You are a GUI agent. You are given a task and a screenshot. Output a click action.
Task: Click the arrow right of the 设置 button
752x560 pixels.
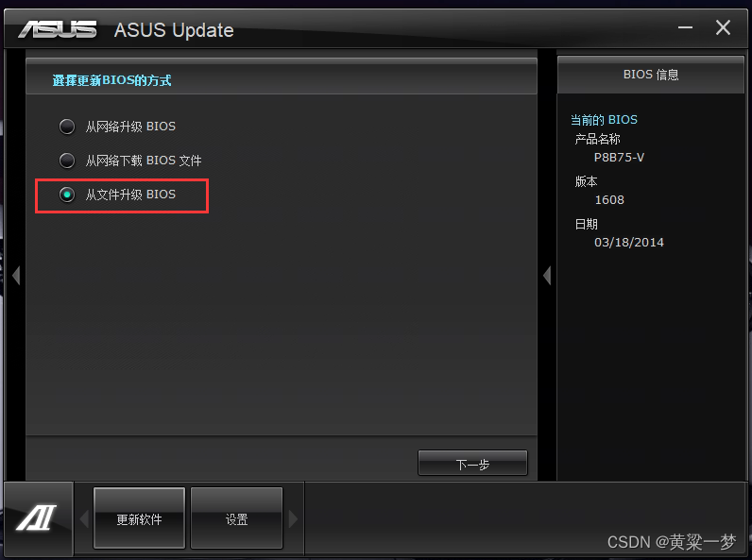tap(293, 518)
